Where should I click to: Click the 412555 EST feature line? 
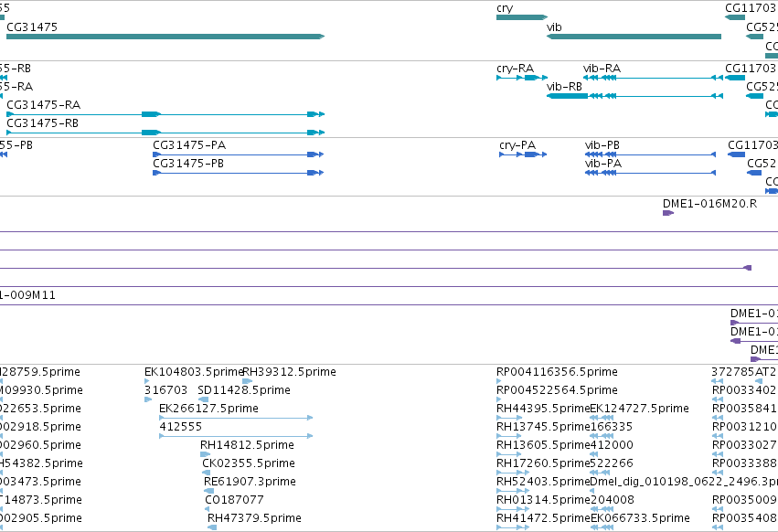pos(236,436)
